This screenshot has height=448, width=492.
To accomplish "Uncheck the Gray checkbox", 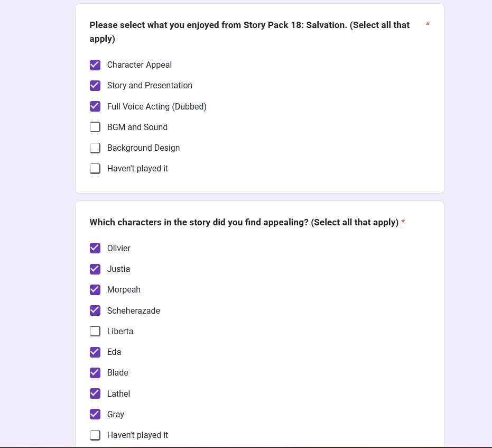I will pos(95,414).
